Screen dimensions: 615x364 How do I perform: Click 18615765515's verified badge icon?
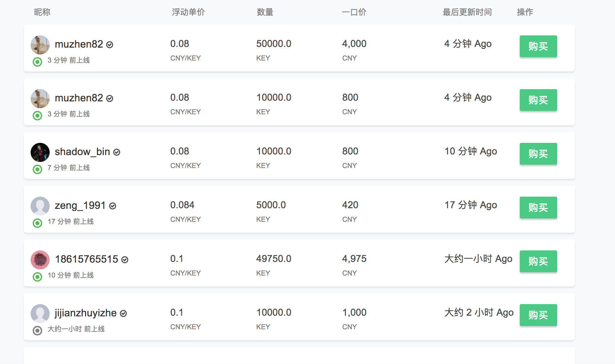pos(125,260)
